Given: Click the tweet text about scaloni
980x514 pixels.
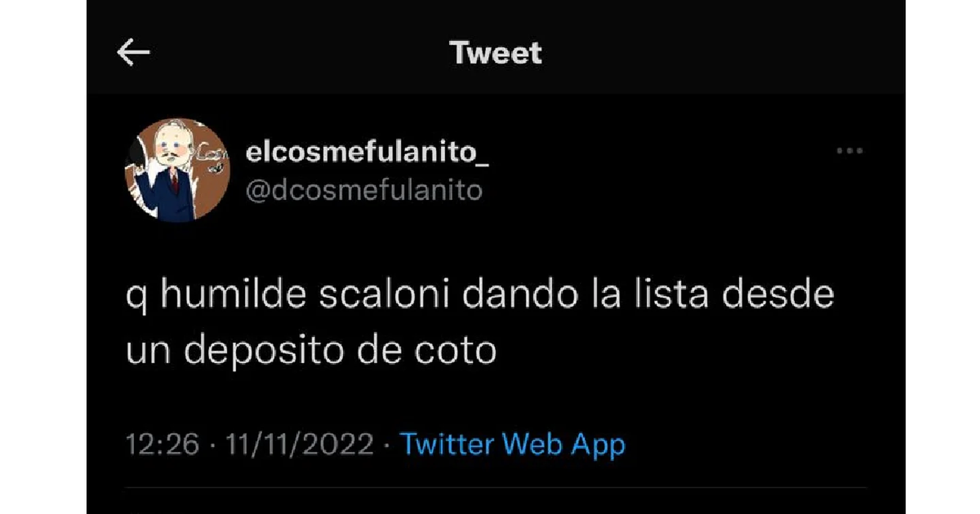Looking at the screenshot, I should tap(480, 322).
